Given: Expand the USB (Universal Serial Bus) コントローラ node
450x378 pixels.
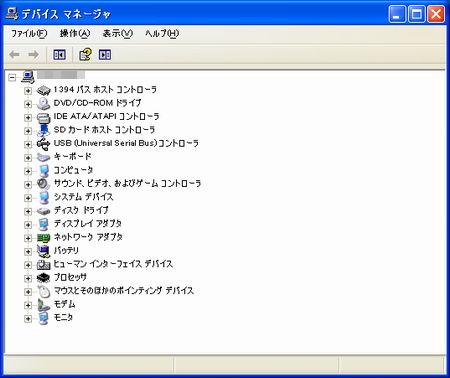Looking at the screenshot, I should (28, 144).
